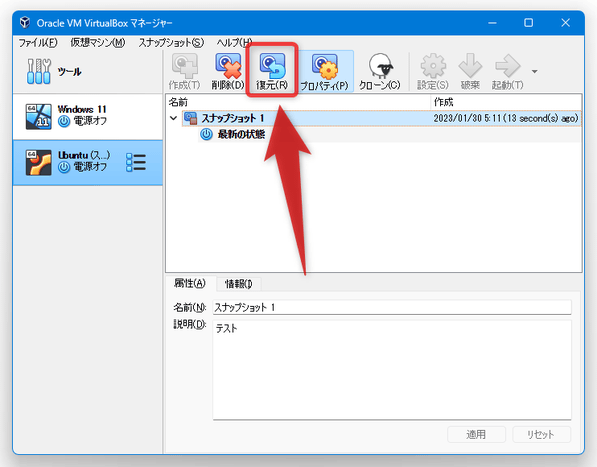Screen dimensions: 597x467
Task: Click the Windows 11 OS icon
Action: tap(38, 116)
